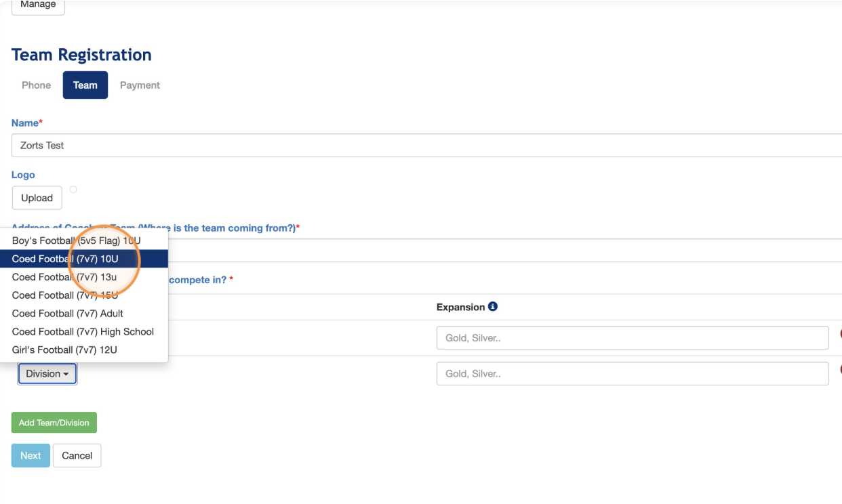Cancel the team registration
The height and width of the screenshot is (504, 842).
tap(77, 456)
